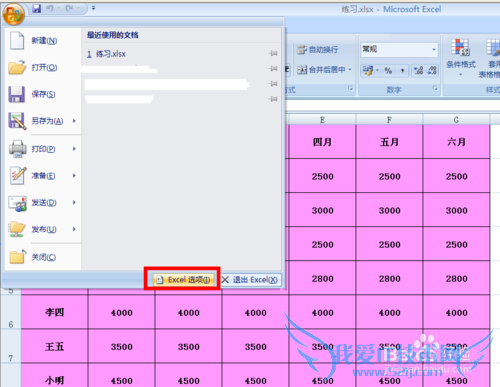
Task: Pin 练习.xlsx to recent list
Action: [273, 53]
